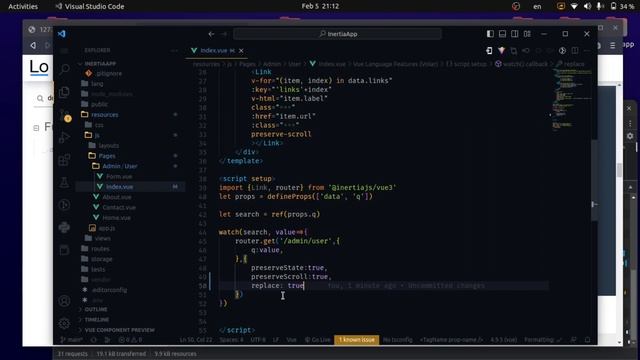
Task: Open the Explorer files view in activity bar
Action: (x=64, y=92)
